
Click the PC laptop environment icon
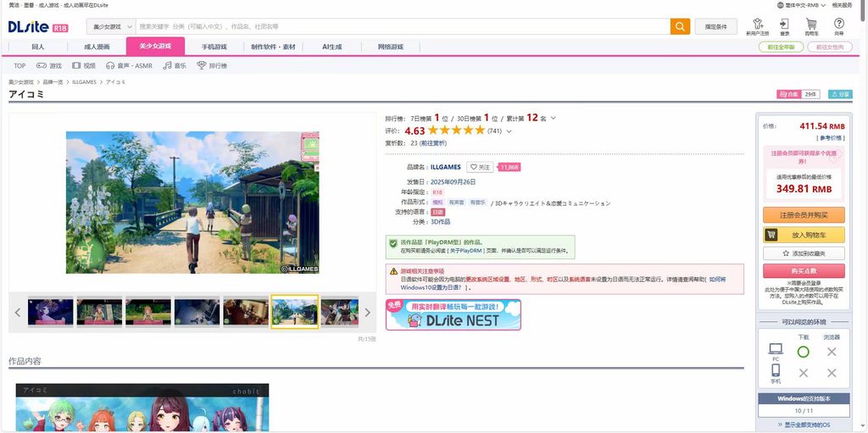coord(776,349)
